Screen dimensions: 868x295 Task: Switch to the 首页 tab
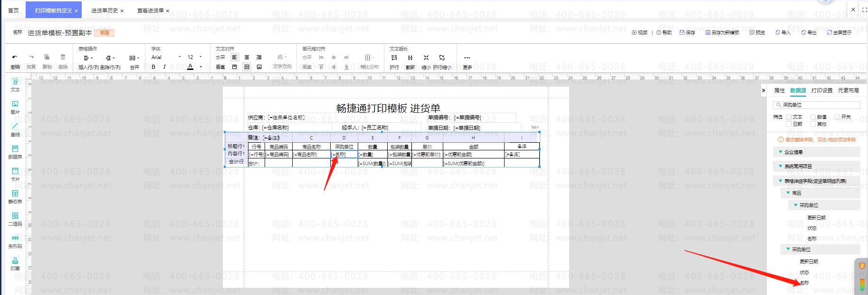pyautogui.click(x=13, y=10)
